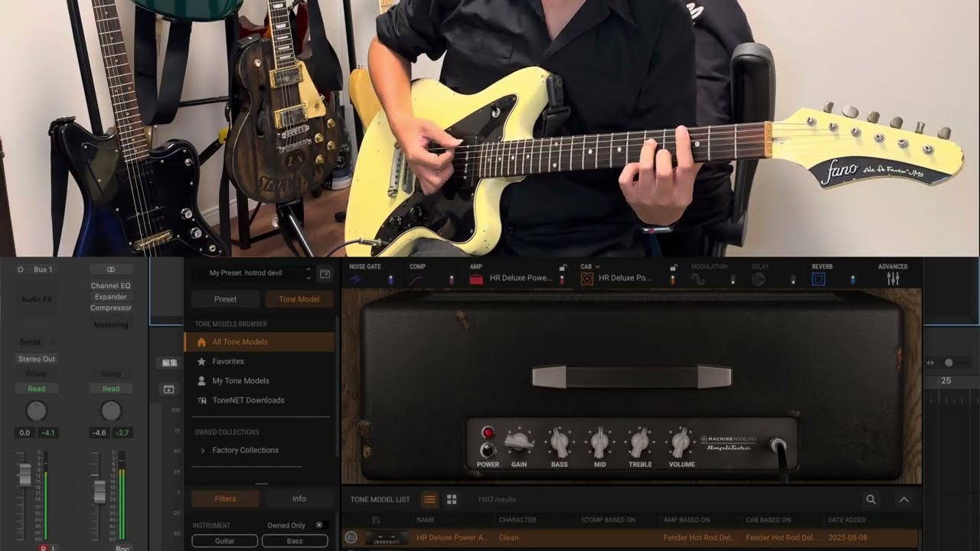Click the Cab speaker module icon
Screen dimensions: 980x551
587,279
